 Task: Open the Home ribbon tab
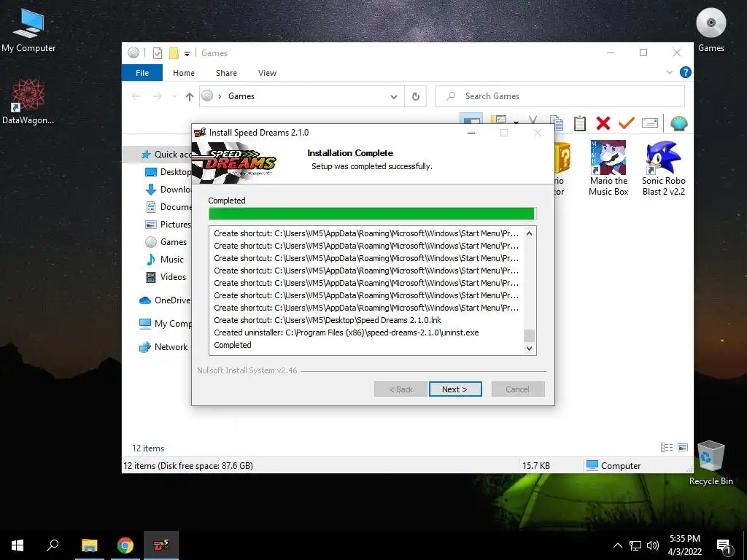[183, 73]
